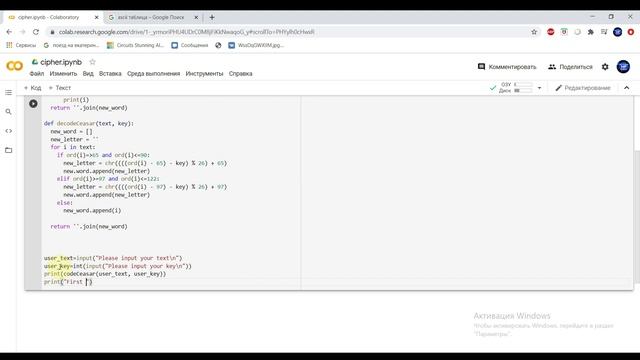Click the else: line in decodeCeasar
Image resolution: width=640 pixels, height=360 pixels.
point(65,202)
